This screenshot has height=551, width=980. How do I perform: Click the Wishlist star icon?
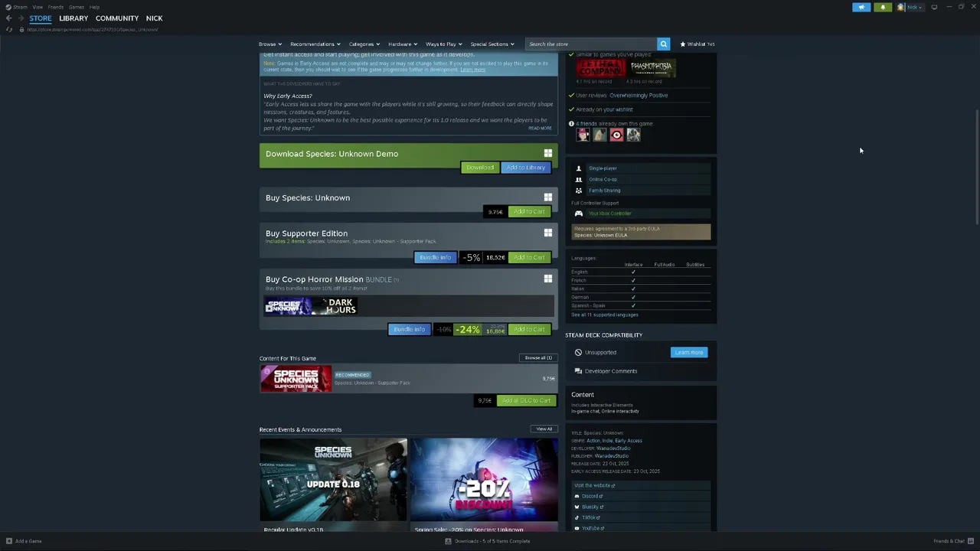(x=683, y=44)
